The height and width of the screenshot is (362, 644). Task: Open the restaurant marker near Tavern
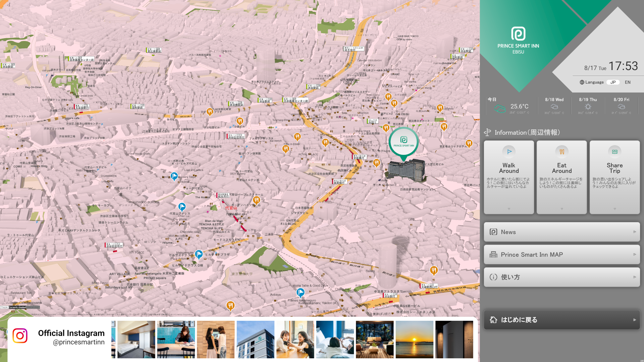(434, 270)
